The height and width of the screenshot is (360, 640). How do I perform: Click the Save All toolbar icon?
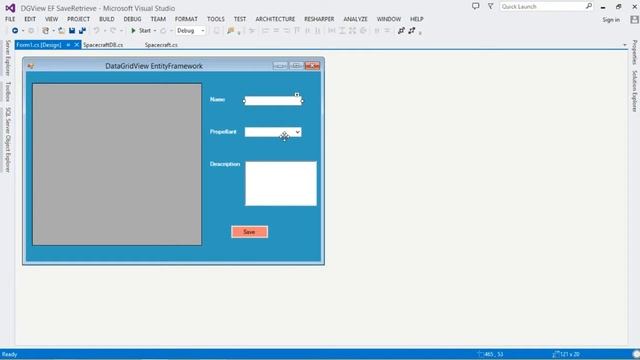(x=82, y=31)
